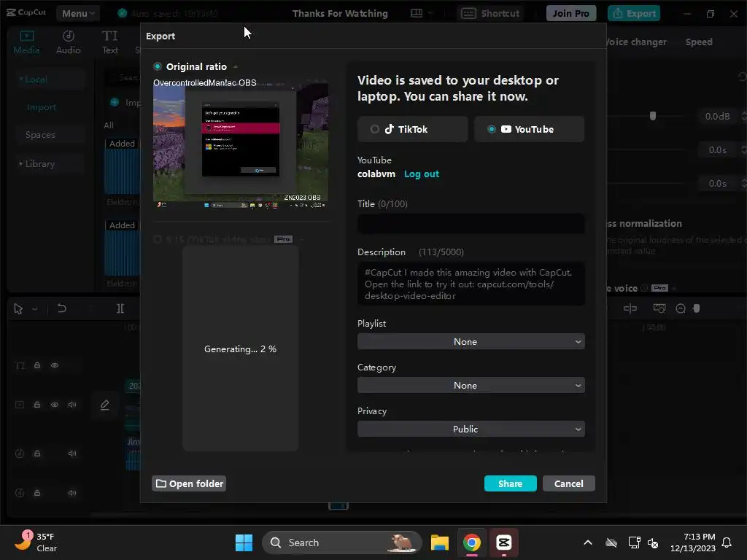Viewport: 747px width, 560px height.
Task: Select the YouTube share option
Action: point(529,129)
